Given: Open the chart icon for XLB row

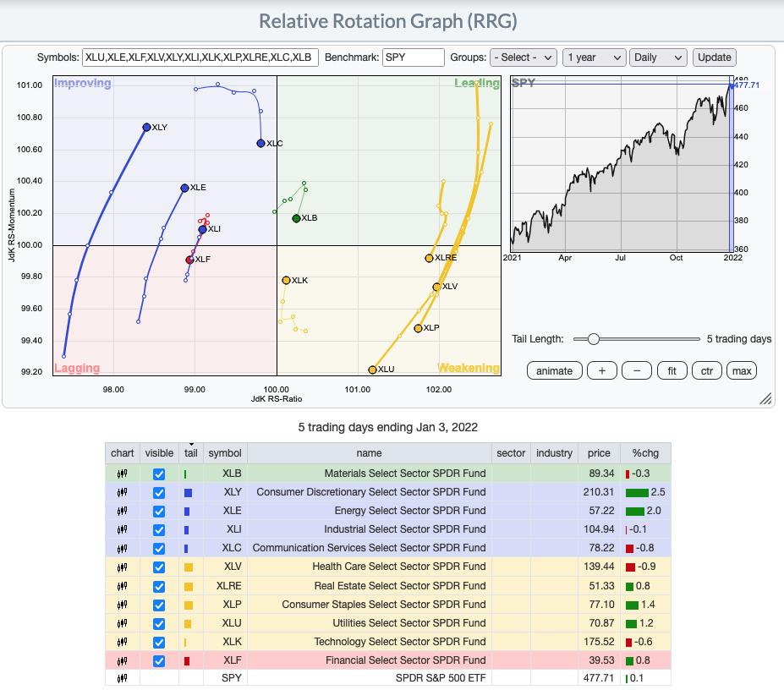Looking at the screenshot, I should [x=123, y=474].
